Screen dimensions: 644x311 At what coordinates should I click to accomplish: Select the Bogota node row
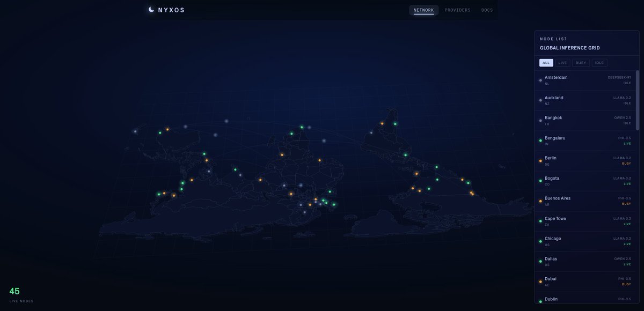pos(585,181)
